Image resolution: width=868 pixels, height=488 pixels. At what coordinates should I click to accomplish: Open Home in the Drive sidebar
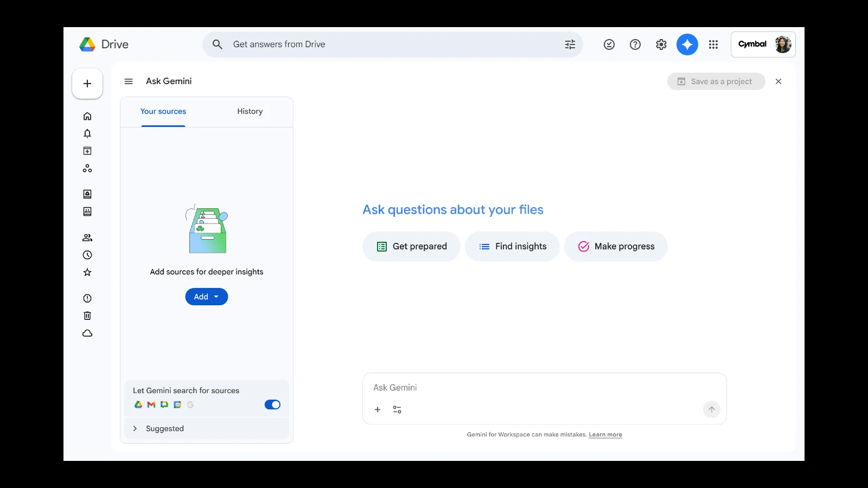click(x=87, y=115)
